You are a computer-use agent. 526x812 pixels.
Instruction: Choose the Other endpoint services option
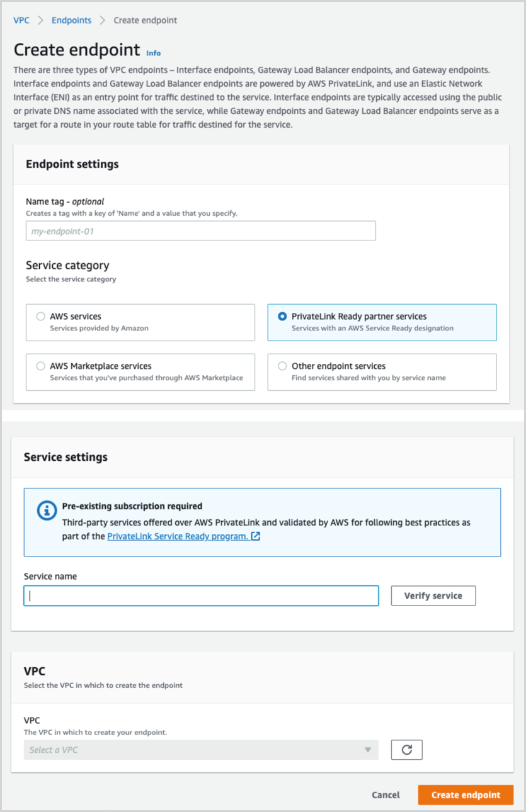[382, 372]
